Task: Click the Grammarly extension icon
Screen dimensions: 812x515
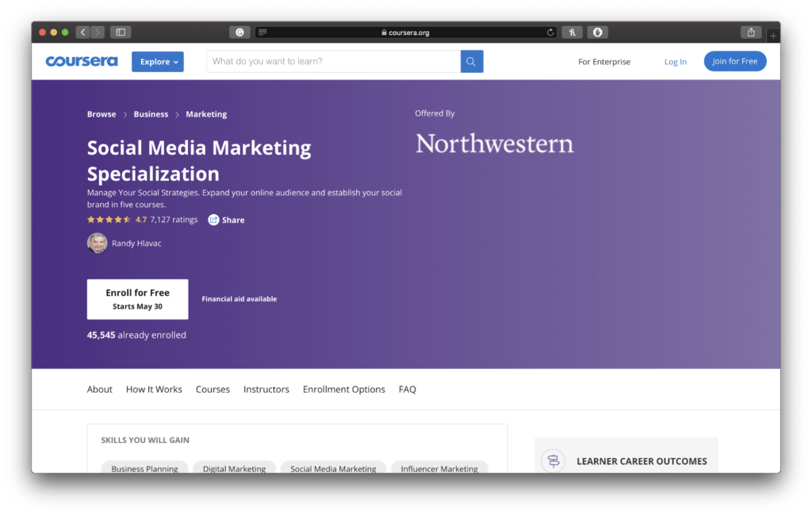Action: [x=239, y=32]
